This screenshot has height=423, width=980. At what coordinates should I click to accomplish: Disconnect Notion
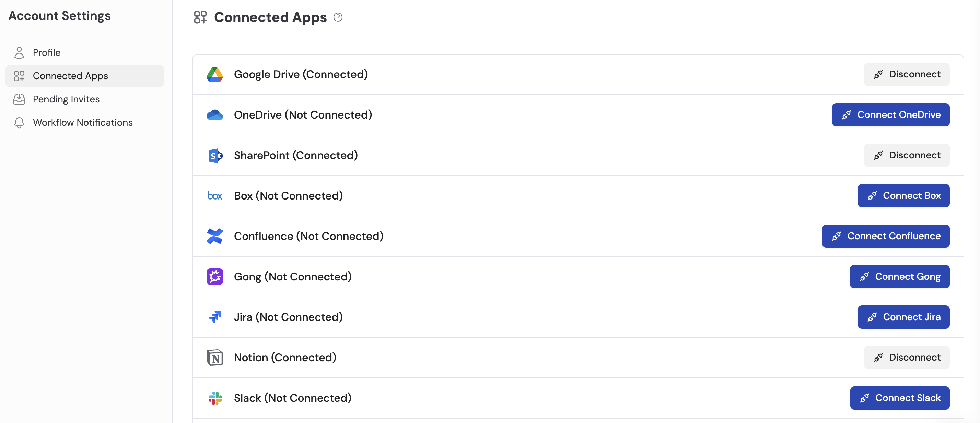[907, 357]
